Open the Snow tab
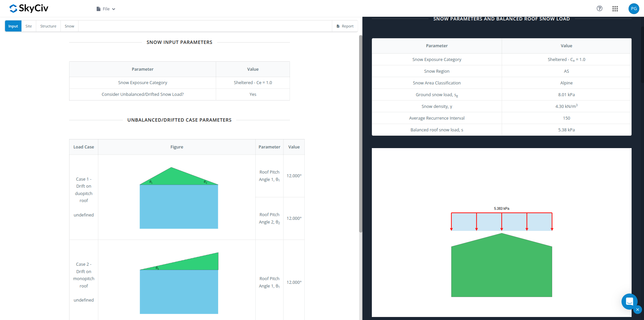This screenshot has height=320, width=644. coord(69,26)
